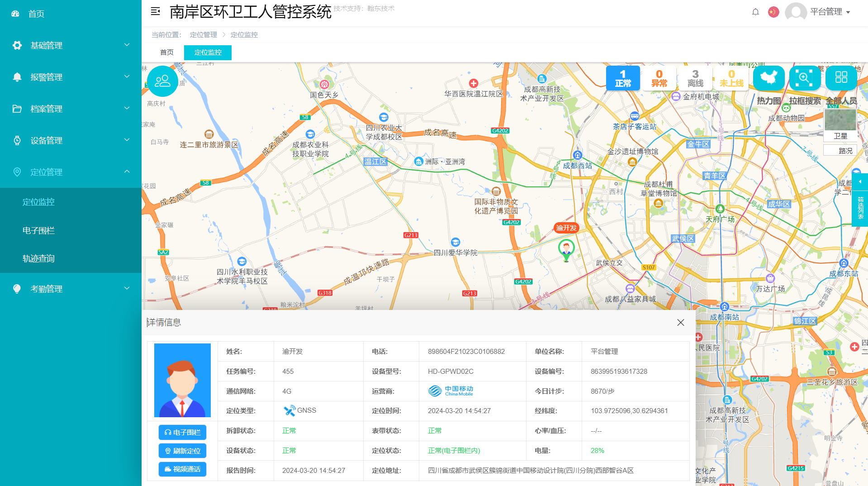Filter by 异常 status counter
Screen dimensions: 868x486
tap(659, 78)
